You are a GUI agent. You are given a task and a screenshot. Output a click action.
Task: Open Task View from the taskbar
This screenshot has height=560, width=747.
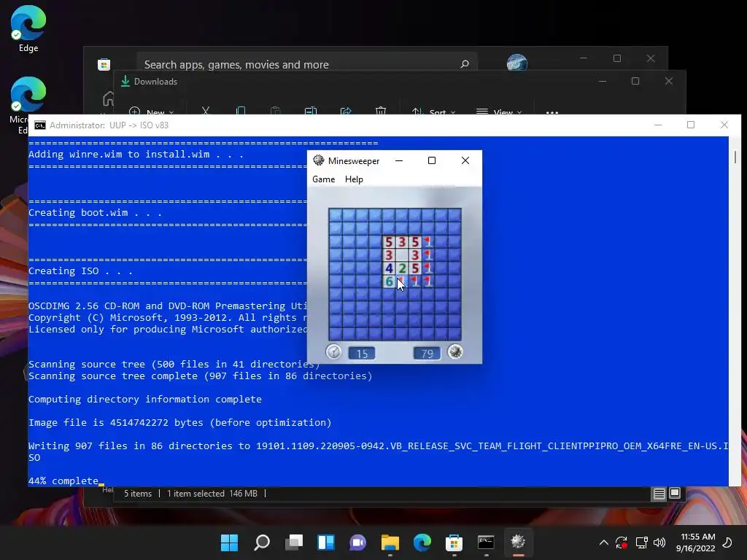[294, 542]
